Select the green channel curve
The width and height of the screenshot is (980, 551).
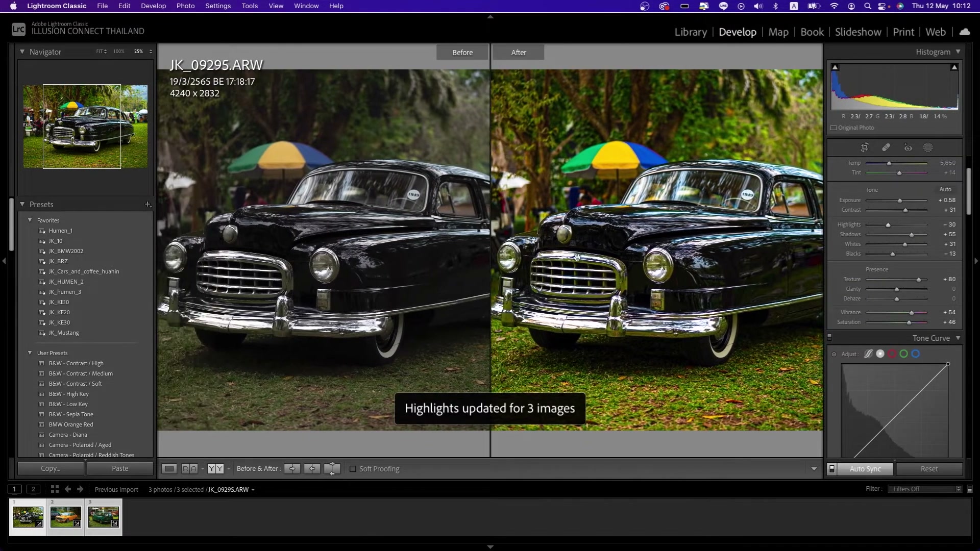click(904, 354)
